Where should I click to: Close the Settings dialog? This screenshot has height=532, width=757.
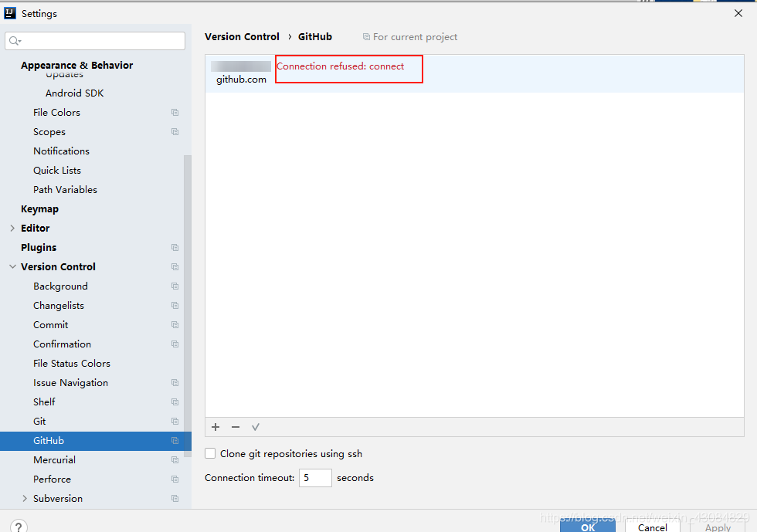pyautogui.click(x=738, y=13)
